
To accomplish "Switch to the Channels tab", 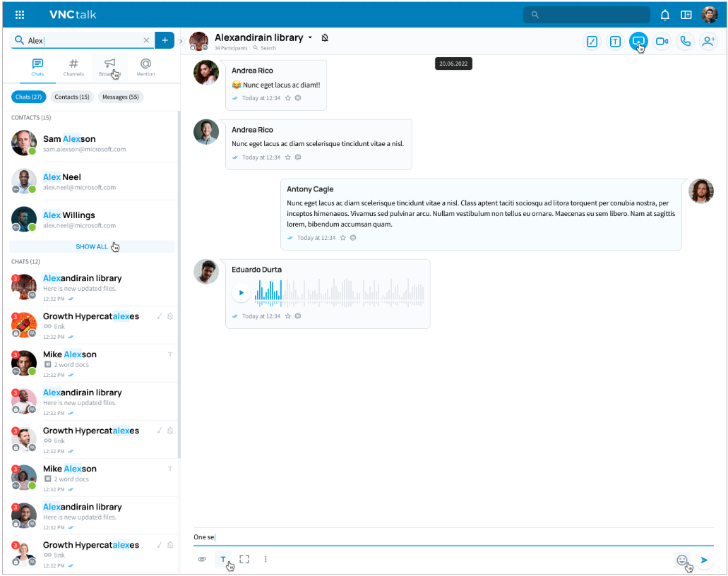I will click(x=73, y=67).
